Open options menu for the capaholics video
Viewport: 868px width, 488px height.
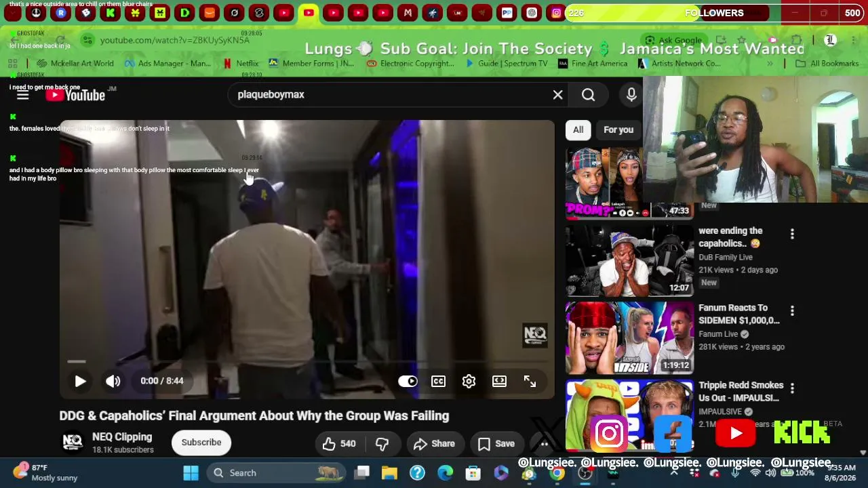(792, 234)
